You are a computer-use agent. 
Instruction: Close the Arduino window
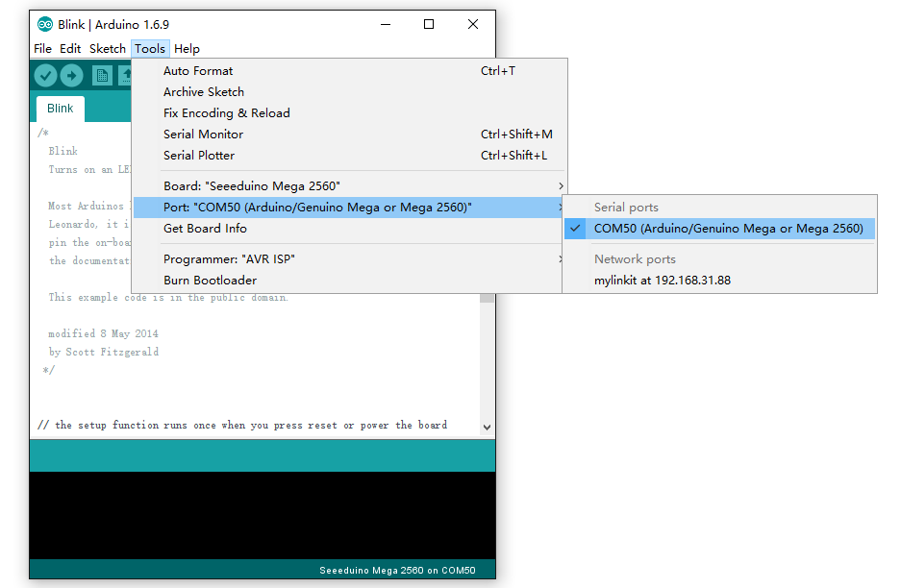[x=473, y=24]
